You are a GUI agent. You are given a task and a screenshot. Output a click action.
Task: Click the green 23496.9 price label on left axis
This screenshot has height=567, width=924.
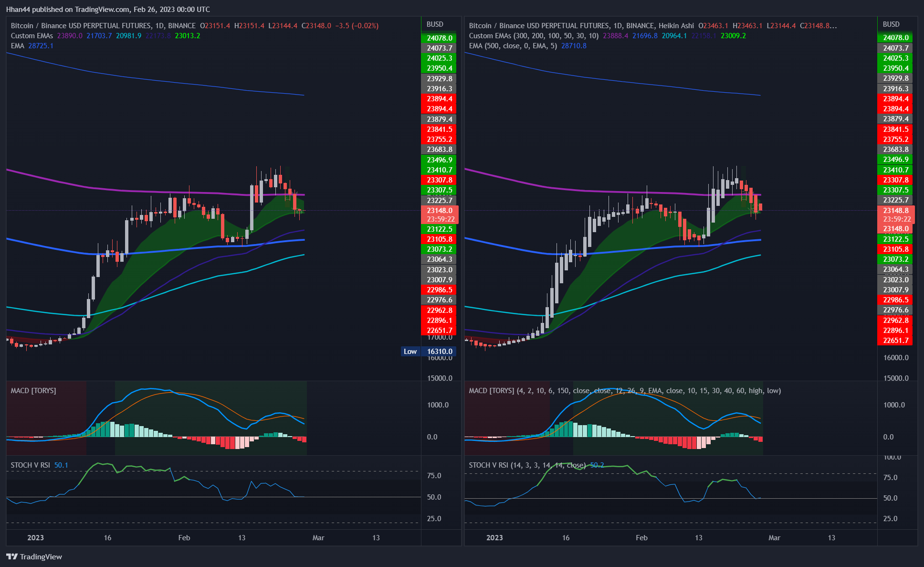point(439,160)
